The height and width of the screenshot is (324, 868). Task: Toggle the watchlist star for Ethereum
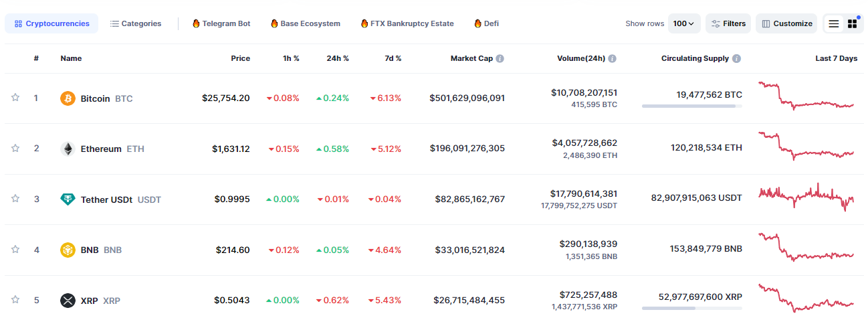tap(15, 148)
